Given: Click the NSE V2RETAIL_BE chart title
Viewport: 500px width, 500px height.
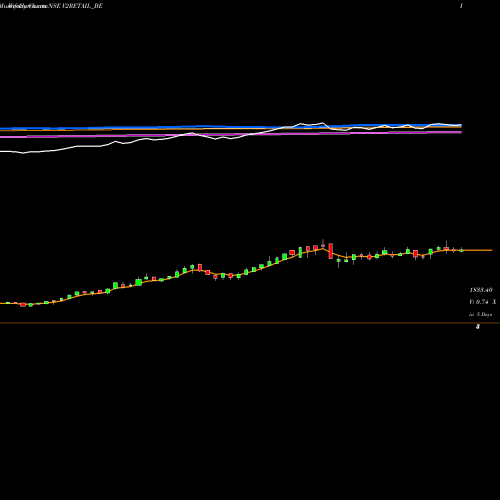Looking at the screenshot, I should tap(75, 6).
